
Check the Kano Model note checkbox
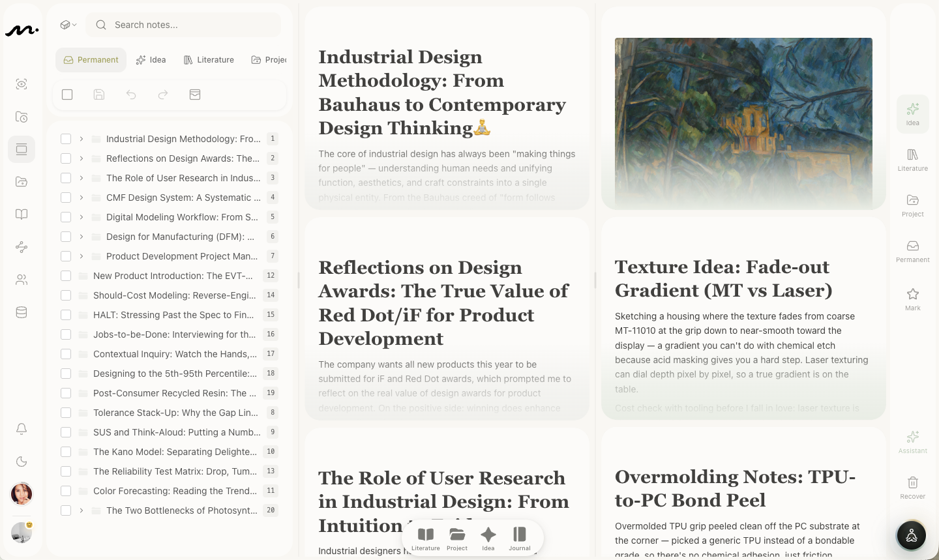point(66,452)
